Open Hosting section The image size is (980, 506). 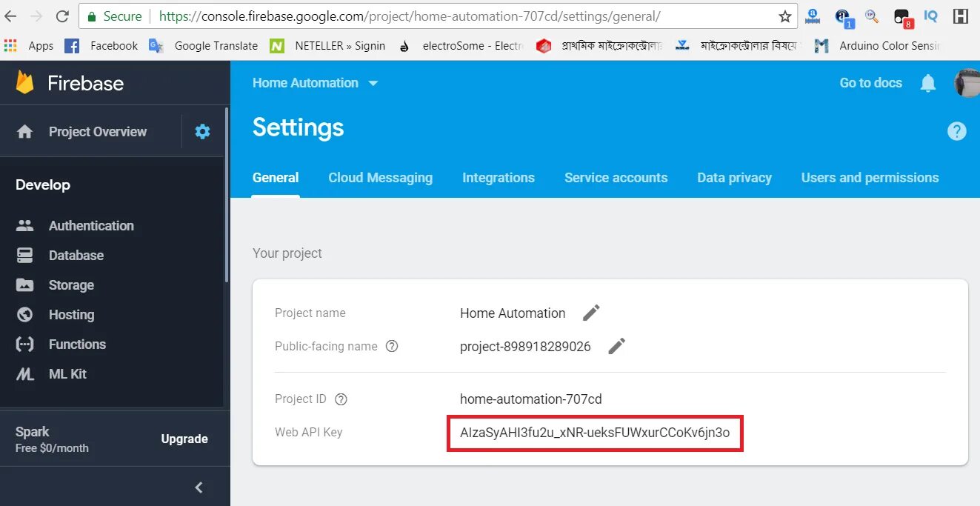pyautogui.click(x=71, y=315)
